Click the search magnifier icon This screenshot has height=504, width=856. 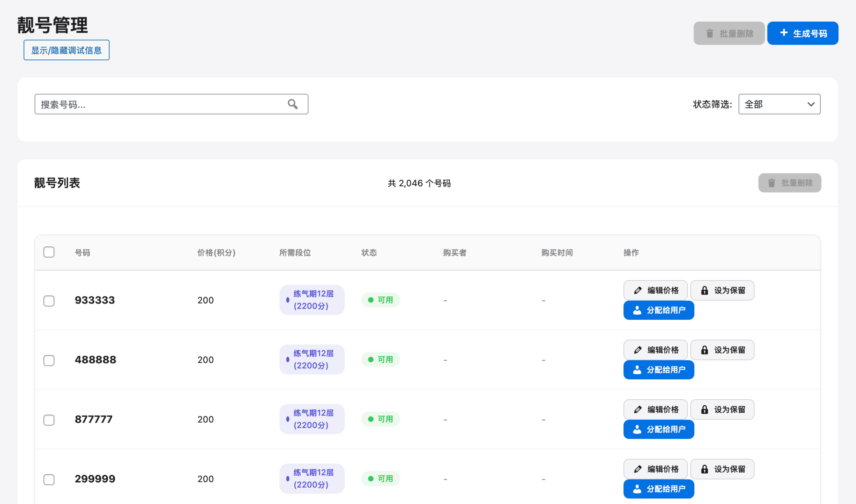pyautogui.click(x=293, y=104)
